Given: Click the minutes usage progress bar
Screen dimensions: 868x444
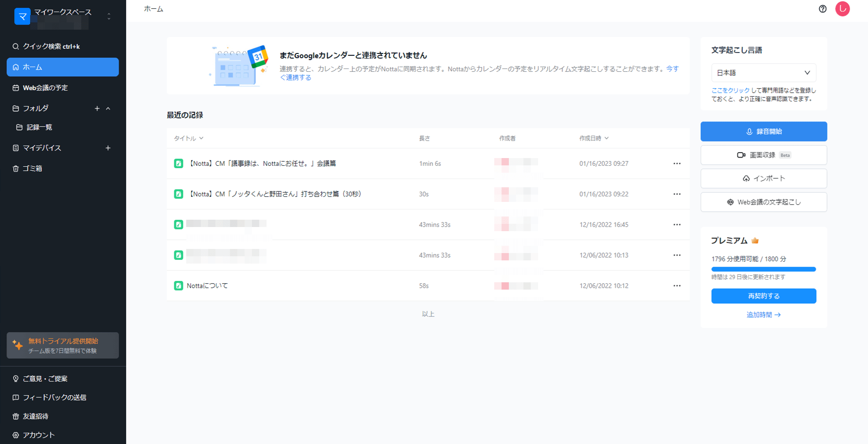Looking at the screenshot, I should point(763,269).
